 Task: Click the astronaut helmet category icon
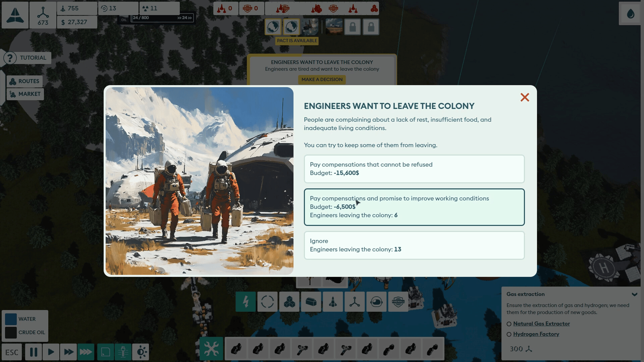[x=376, y=302]
